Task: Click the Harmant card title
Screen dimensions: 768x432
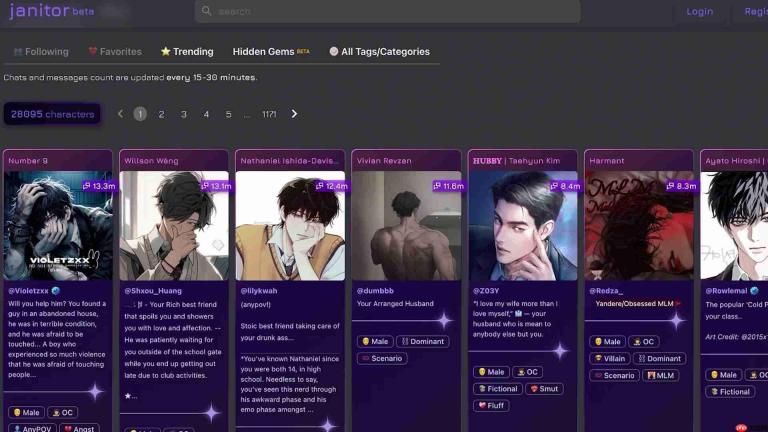Action: click(607, 161)
